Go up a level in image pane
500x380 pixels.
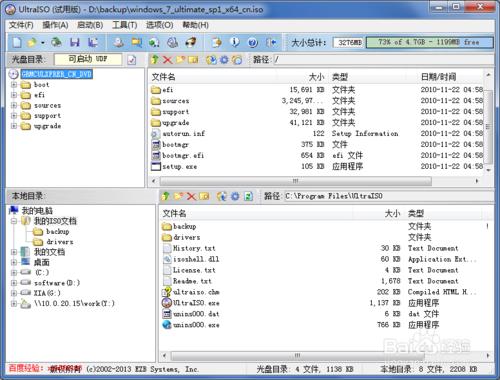click(155, 60)
